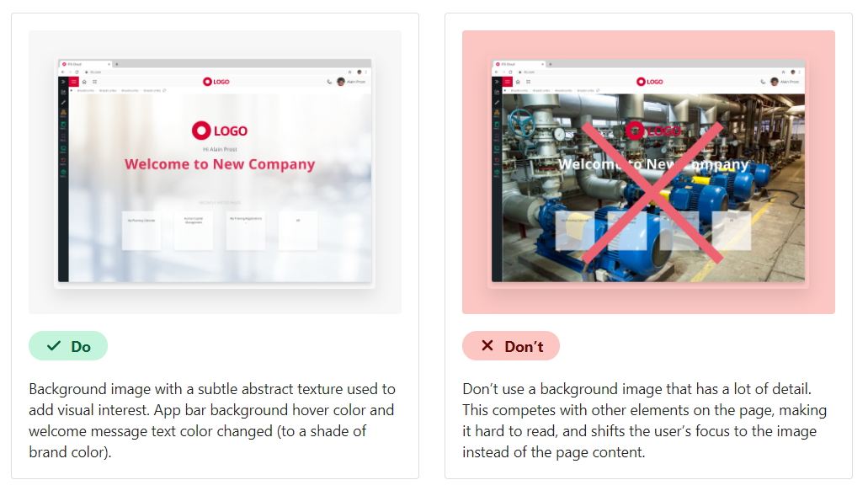Expand sidebar chevron in the Do example

pyautogui.click(x=63, y=82)
